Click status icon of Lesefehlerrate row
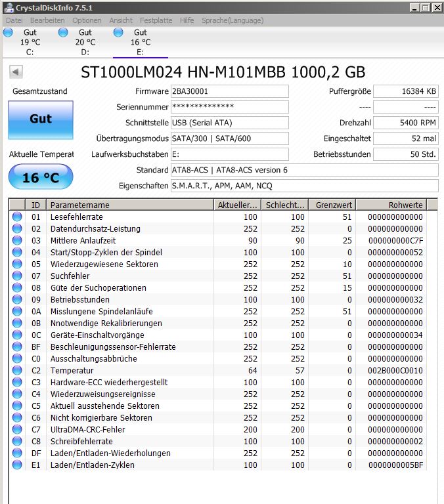Viewport: 444px width, 504px height. (x=17, y=217)
